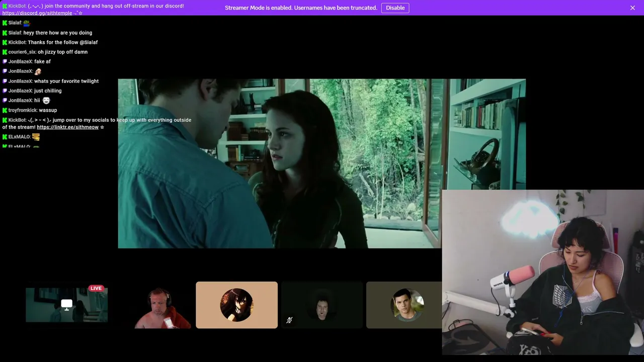This screenshot has width=644, height=362.
Task: Click the emoji in ELxMALO's first message
Action: click(36, 137)
